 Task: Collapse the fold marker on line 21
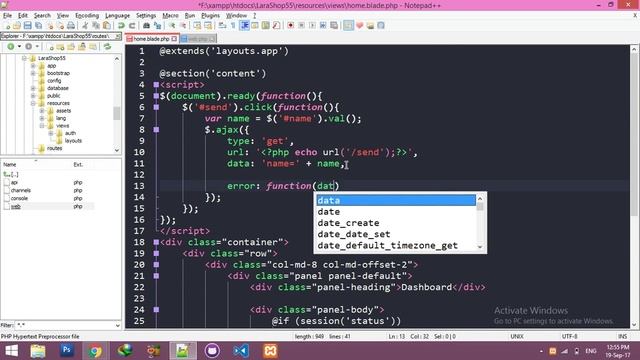point(156,276)
